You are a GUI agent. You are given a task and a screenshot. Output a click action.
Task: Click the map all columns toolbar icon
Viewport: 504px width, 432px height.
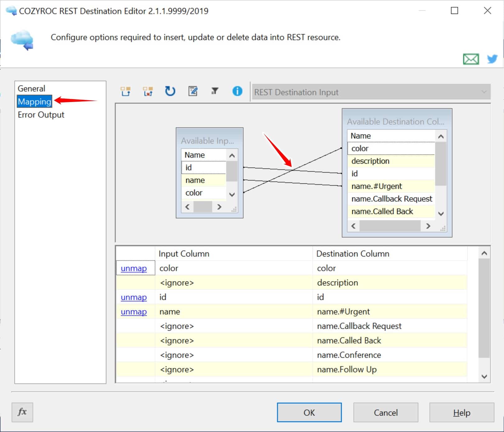click(x=126, y=91)
